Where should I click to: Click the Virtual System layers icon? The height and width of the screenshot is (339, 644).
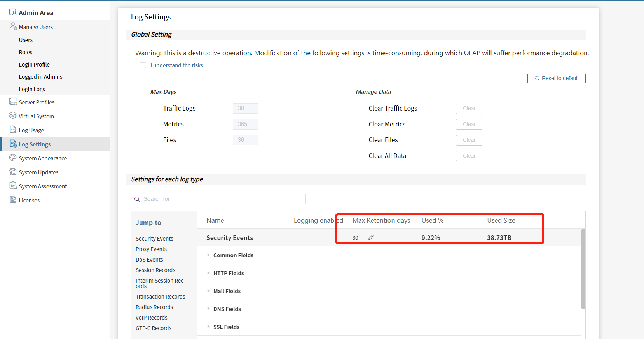point(13,116)
